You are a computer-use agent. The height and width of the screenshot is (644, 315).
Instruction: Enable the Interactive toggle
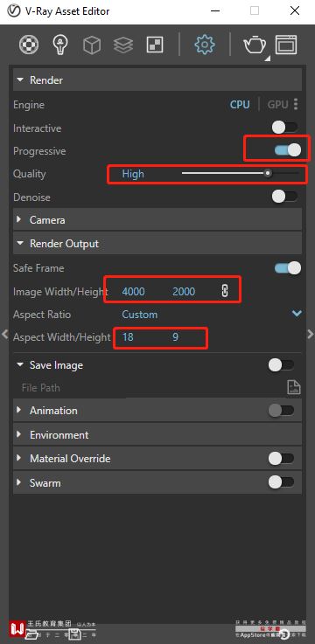284,128
